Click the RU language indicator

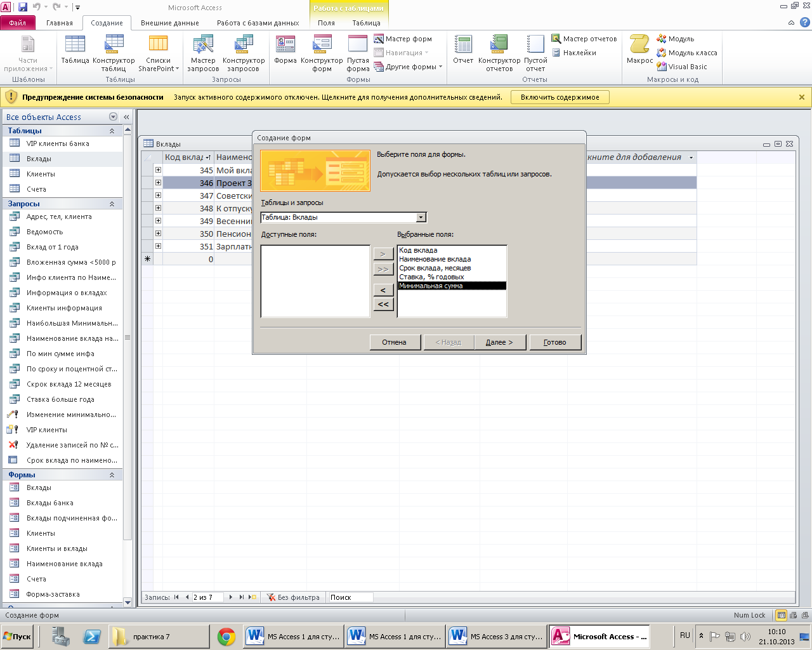point(685,635)
